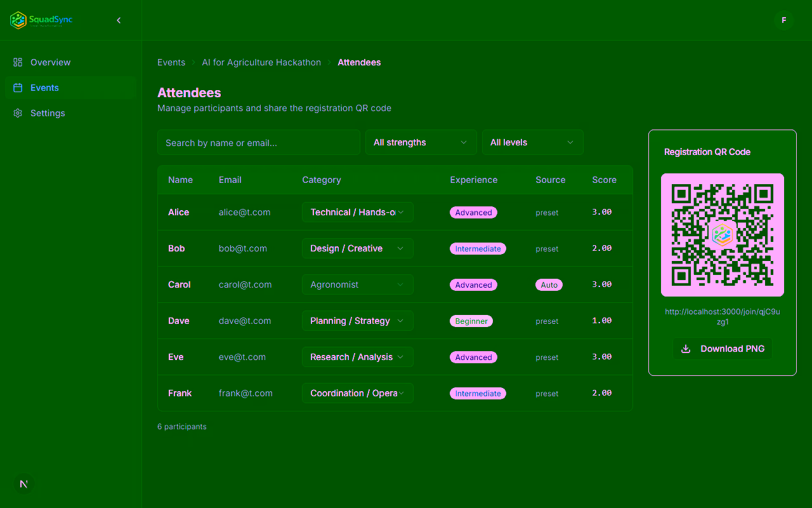Image resolution: width=812 pixels, height=508 pixels.
Task: Open the Events page in sidebar
Action: click(x=70, y=88)
